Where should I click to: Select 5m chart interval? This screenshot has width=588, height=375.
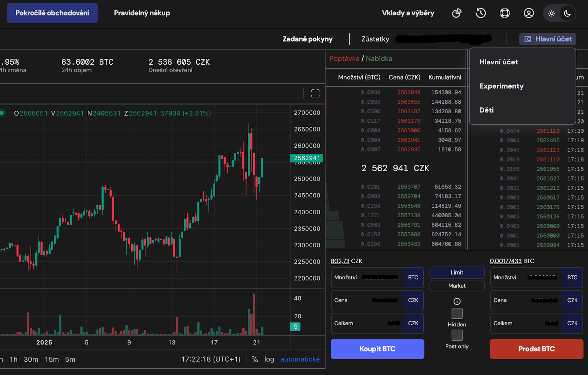pos(70,359)
